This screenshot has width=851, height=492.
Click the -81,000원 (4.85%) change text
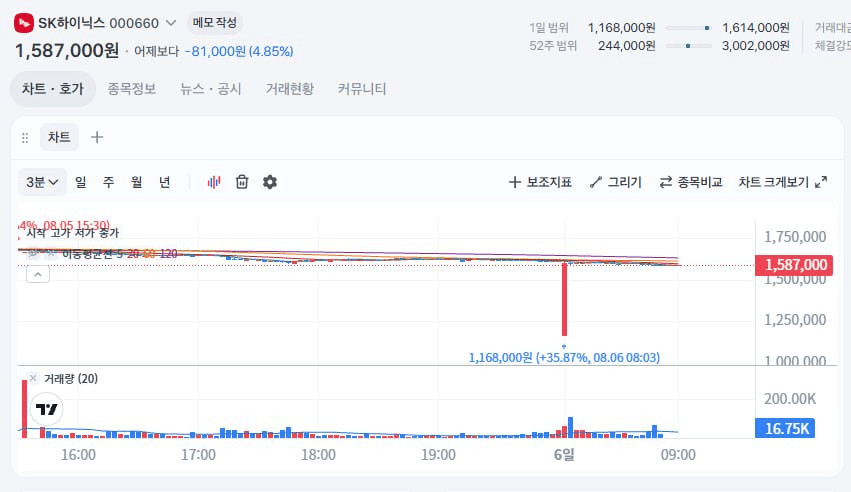239,52
